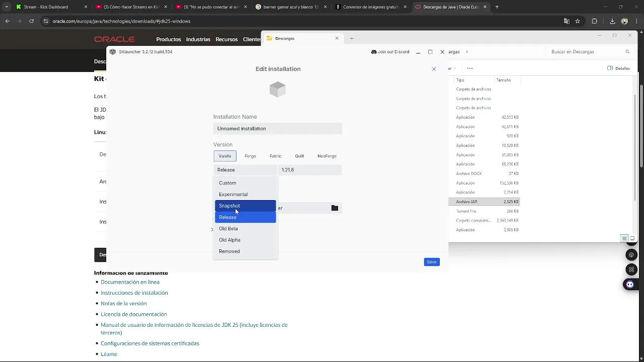This screenshot has height=362, width=644.
Task: Select the NeoForge version type
Action: click(x=327, y=156)
